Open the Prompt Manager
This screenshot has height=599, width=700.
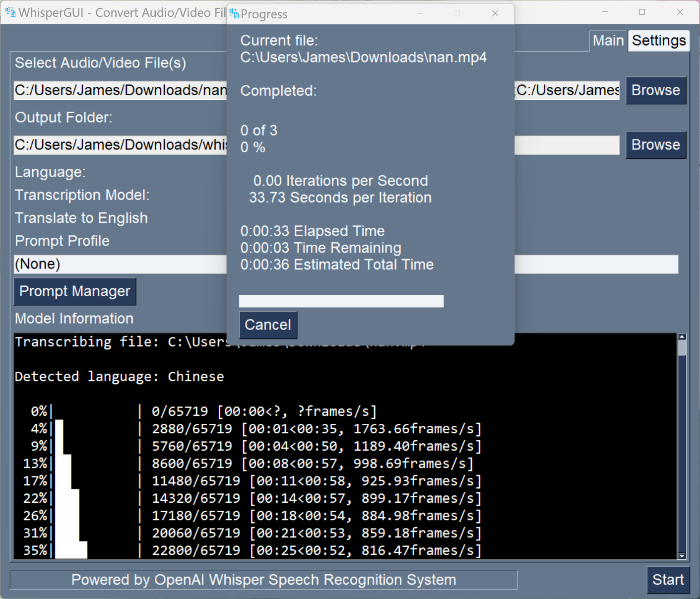point(74,291)
